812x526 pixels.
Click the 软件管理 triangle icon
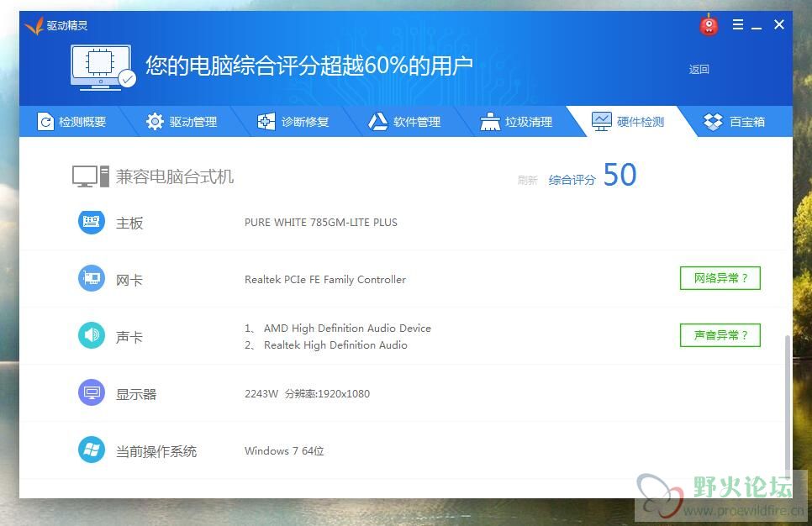[x=378, y=122]
